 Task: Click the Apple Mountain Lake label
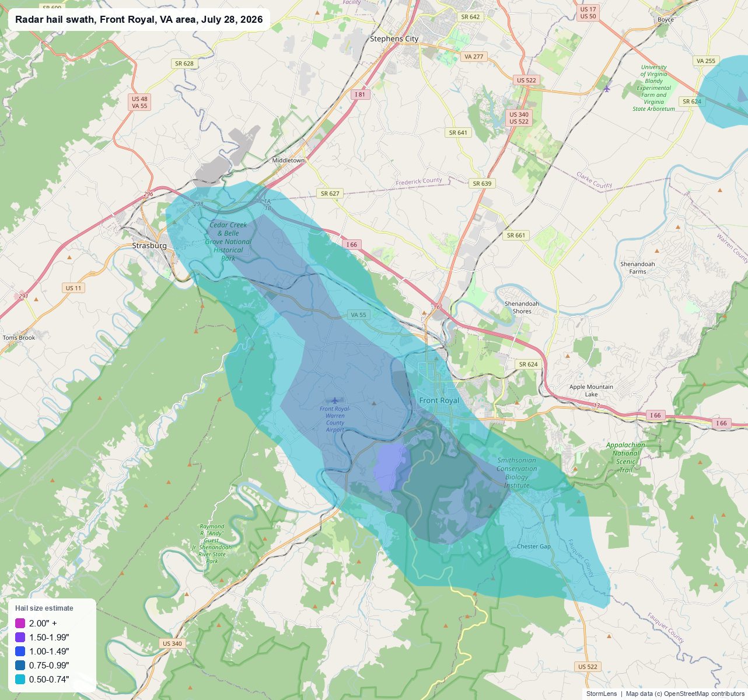[591, 391]
